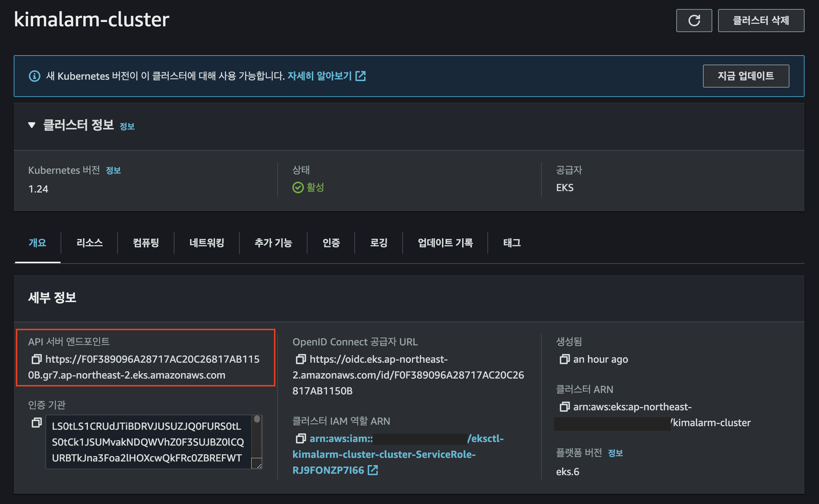Click the certificate authority box scrollbar

tap(257, 419)
